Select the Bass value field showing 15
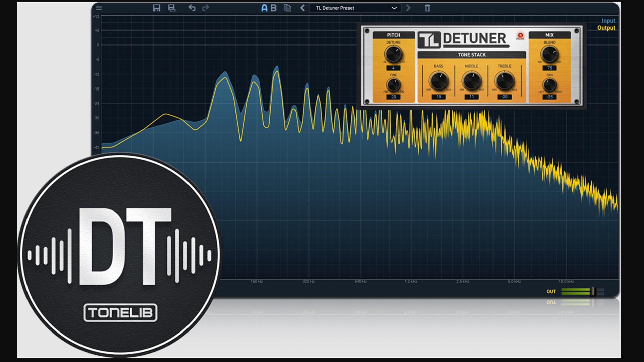The height and width of the screenshot is (362, 644). [x=439, y=97]
